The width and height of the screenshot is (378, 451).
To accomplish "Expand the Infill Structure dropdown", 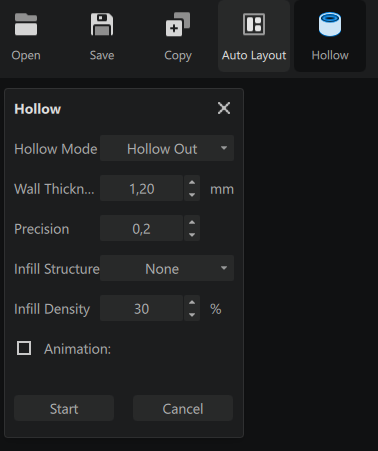I will 167,268.
